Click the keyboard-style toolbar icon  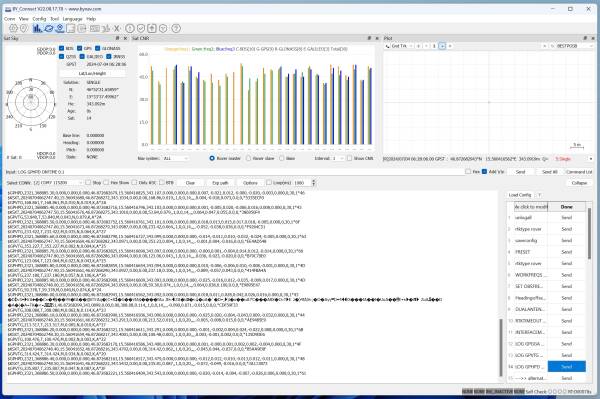click(x=95, y=28)
